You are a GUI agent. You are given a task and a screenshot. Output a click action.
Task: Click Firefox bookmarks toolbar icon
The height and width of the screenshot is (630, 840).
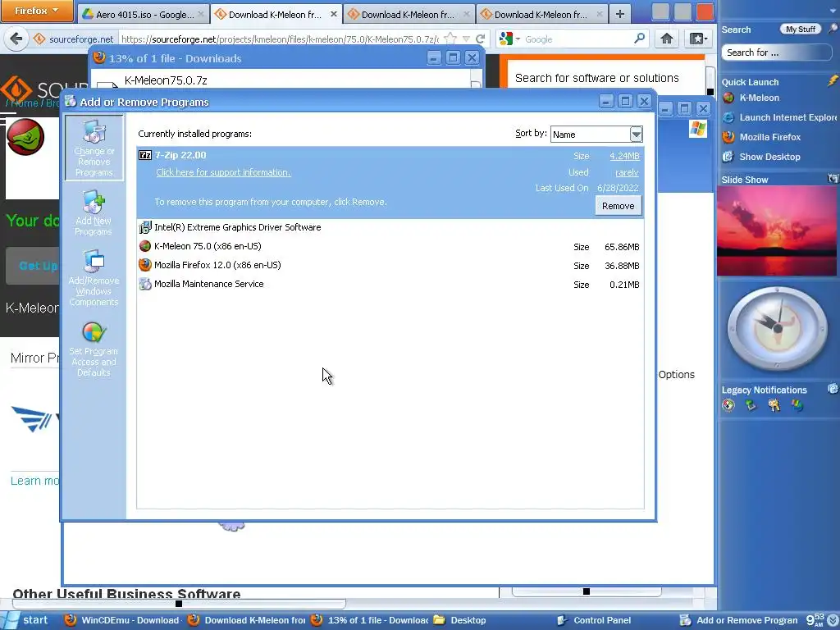click(x=698, y=39)
